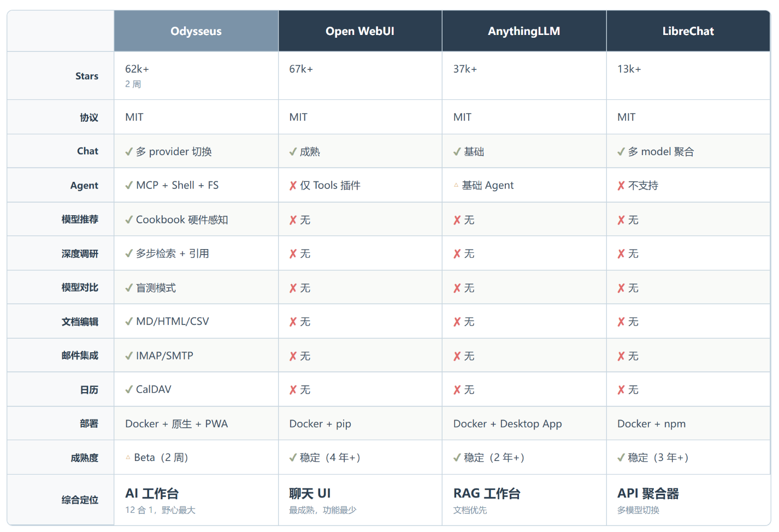The height and width of the screenshot is (532, 779).
Task: Click the warning triangle beside '基础 Agent'
Action: point(456,185)
